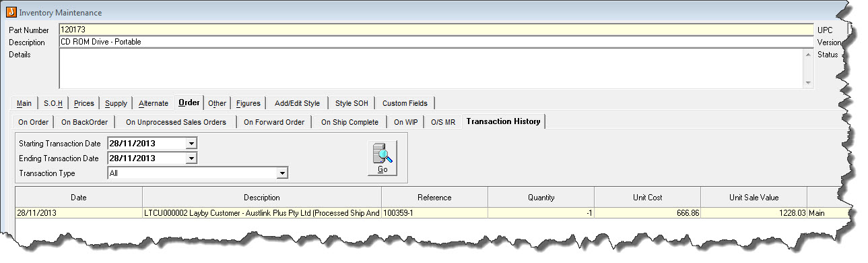Click the Go search icon button
The height and width of the screenshot is (263, 868).
pyautogui.click(x=382, y=158)
